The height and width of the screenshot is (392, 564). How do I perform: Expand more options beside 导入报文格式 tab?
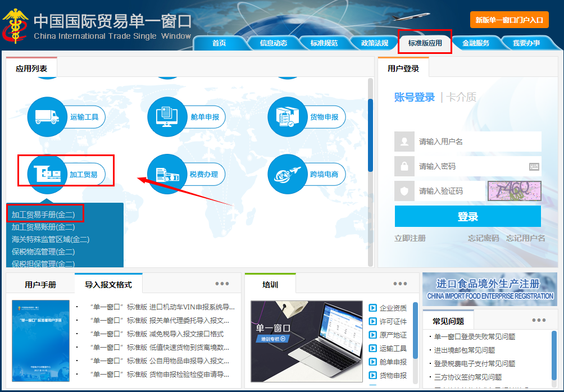point(222,284)
